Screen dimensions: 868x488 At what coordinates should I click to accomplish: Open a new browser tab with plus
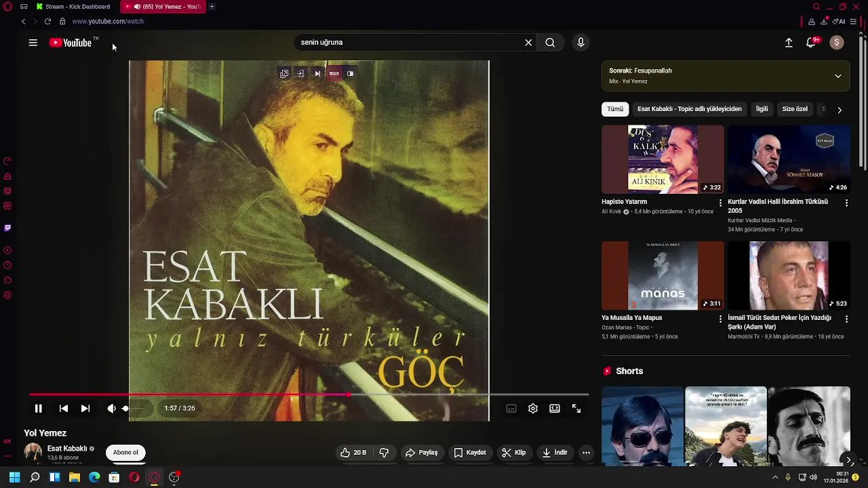click(x=212, y=7)
